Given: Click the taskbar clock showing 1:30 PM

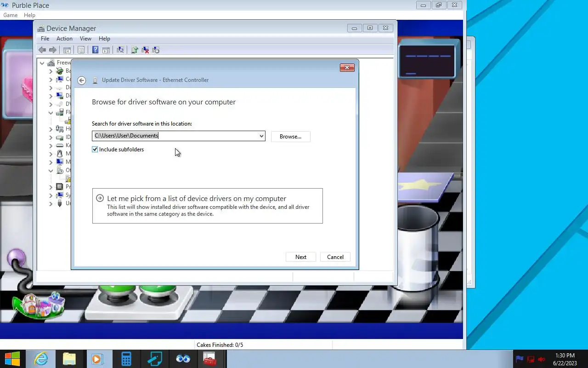Looking at the screenshot, I should tap(565, 359).
